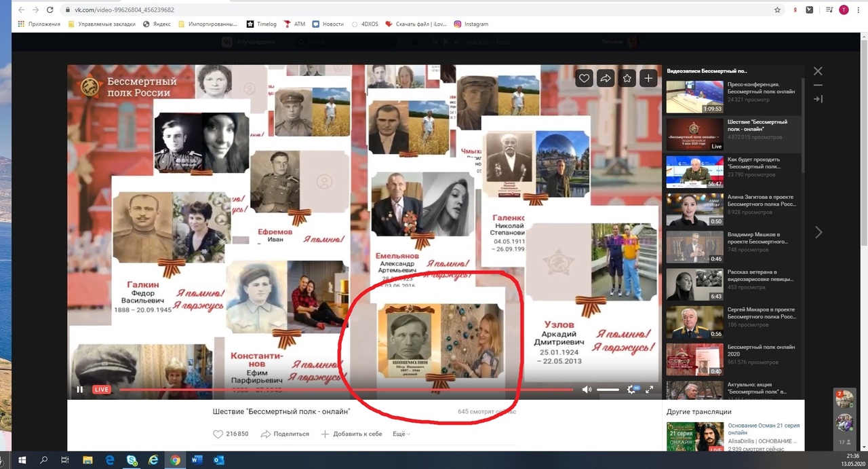Play the Алина Загитова video
The width and height of the screenshot is (868, 469).
[x=694, y=210]
